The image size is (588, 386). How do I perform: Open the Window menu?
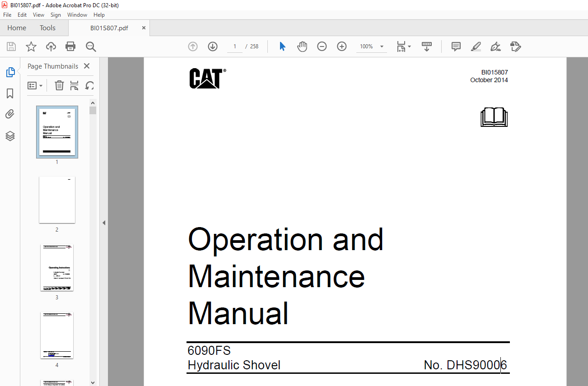coord(77,15)
